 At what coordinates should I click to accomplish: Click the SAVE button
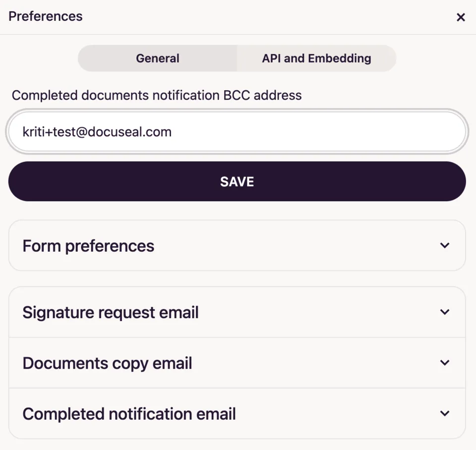pyautogui.click(x=237, y=181)
